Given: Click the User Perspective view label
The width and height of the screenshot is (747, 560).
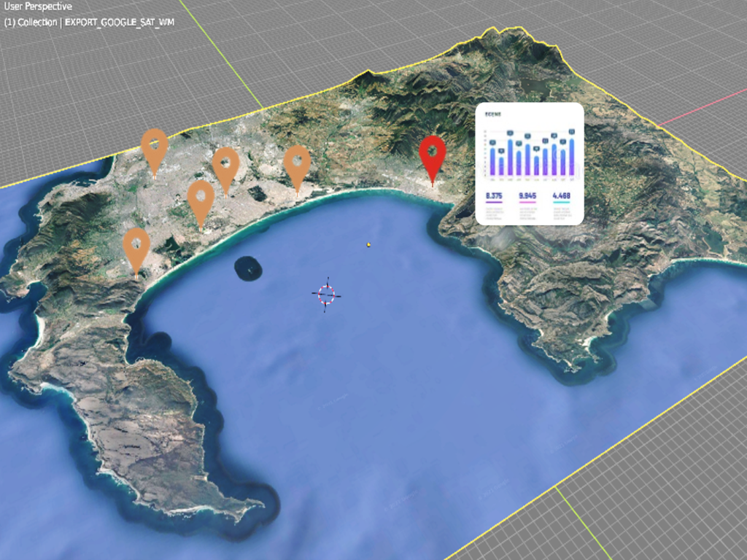Looking at the screenshot, I should pyautogui.click(x=38, y=7).
